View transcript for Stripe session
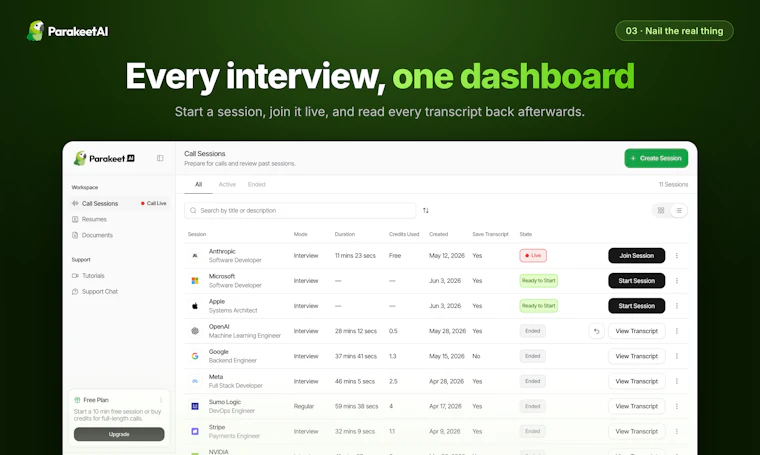The width and height of the screenshot is (760, 455). (x=636, y=431)
